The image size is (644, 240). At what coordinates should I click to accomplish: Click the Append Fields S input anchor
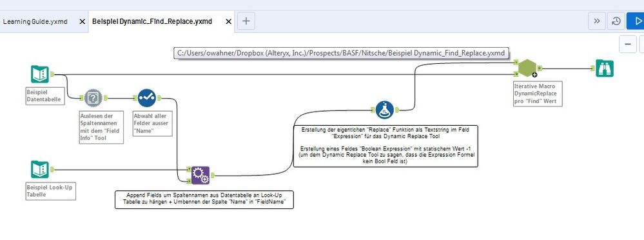(x=188, y=181)
